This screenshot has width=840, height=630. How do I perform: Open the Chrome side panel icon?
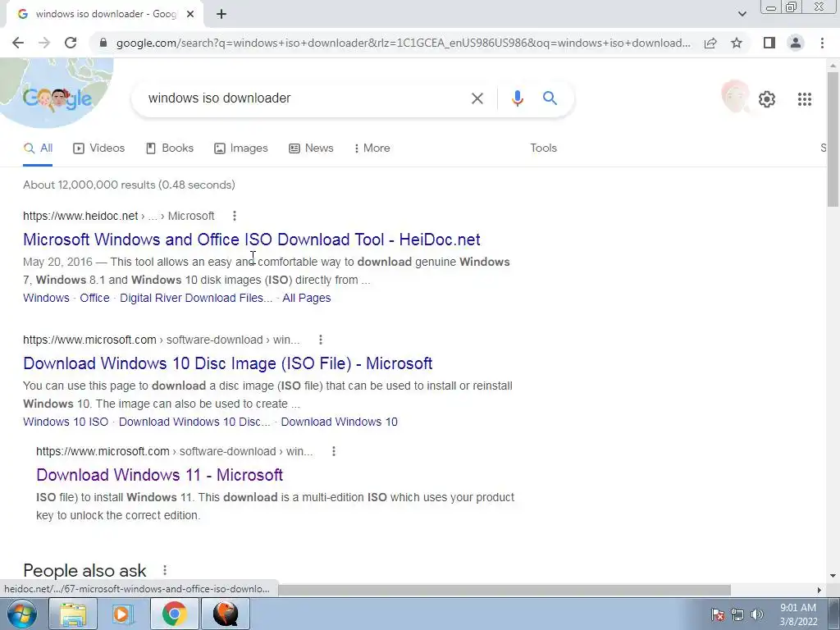769,43
